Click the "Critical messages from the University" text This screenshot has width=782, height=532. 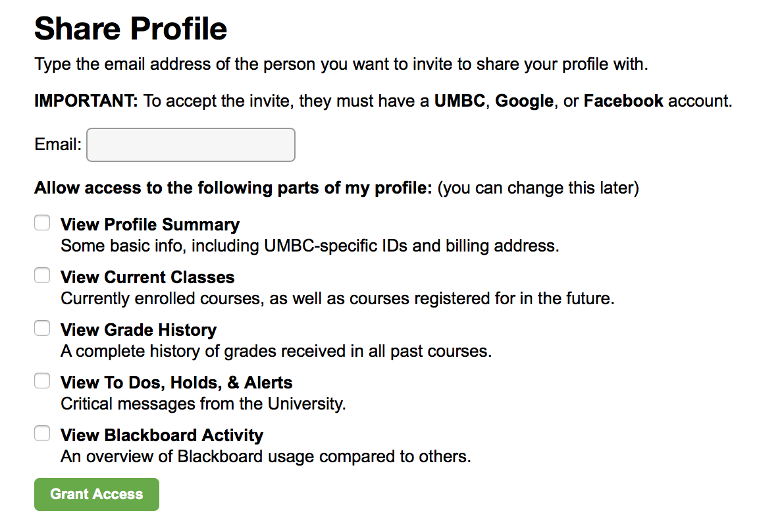(203, 404)
